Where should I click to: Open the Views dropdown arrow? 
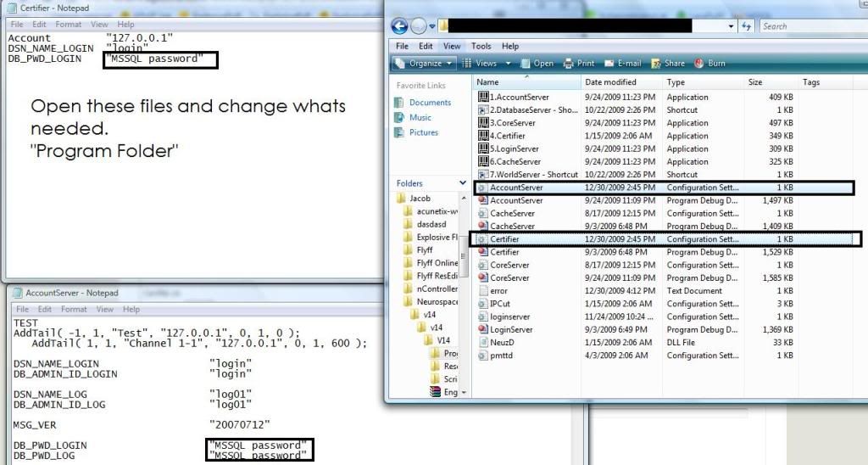click(x=509, y=64)
